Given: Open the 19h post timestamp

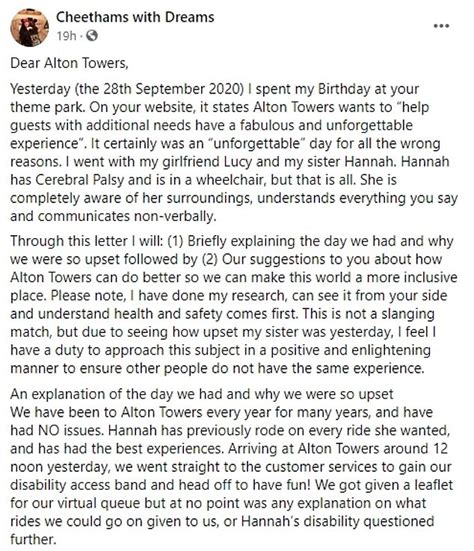Looking at the screenshot, I should (66, 35).
